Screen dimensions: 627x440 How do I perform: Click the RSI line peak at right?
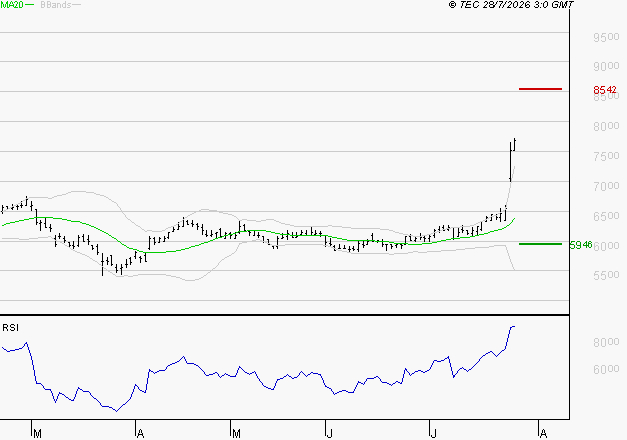click(x=513, y=326)
